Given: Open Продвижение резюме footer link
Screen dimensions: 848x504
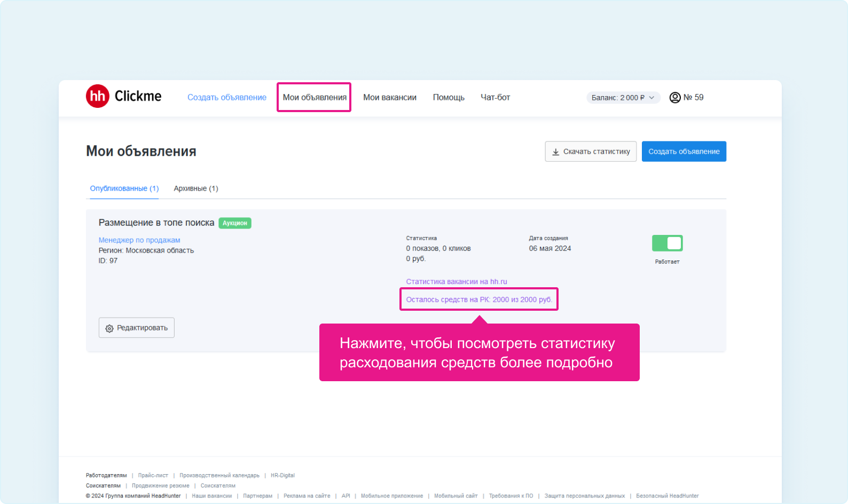Looking at the screenshot, I should pyautogui.click(x=161, y=486).
